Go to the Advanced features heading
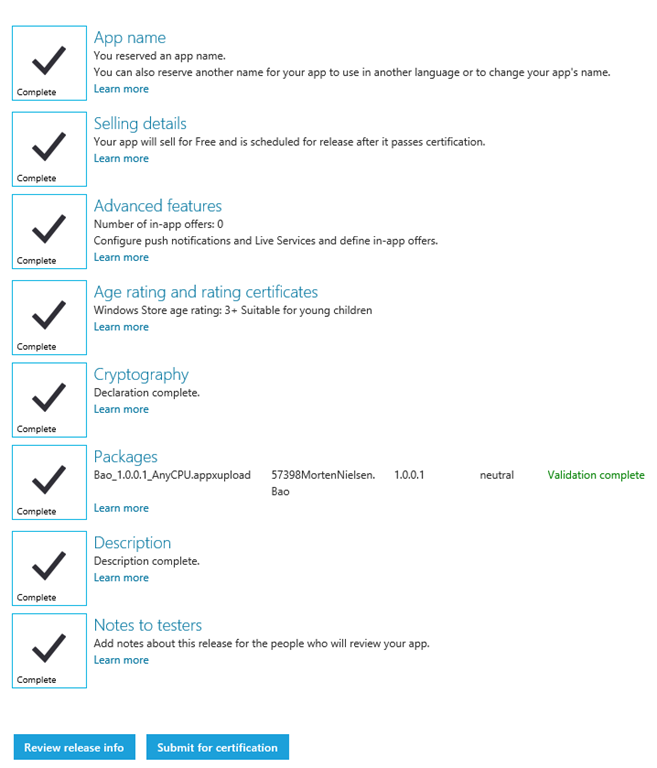 pos(158,206)
